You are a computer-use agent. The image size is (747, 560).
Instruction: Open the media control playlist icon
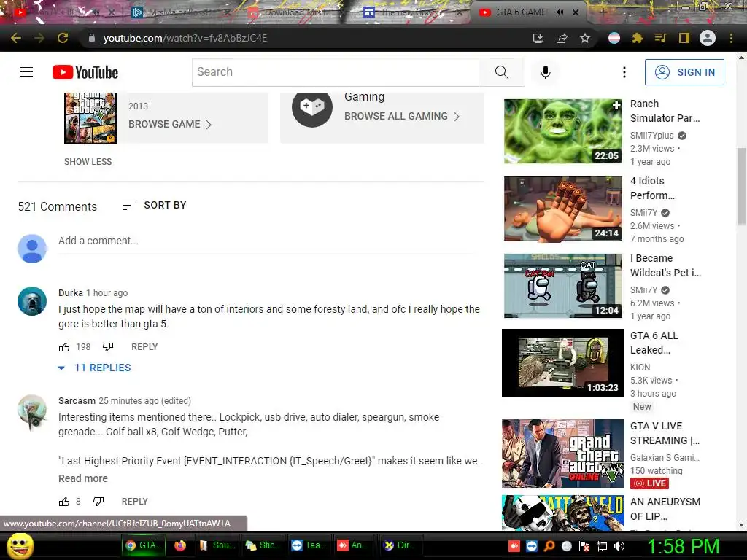(661, 38)
